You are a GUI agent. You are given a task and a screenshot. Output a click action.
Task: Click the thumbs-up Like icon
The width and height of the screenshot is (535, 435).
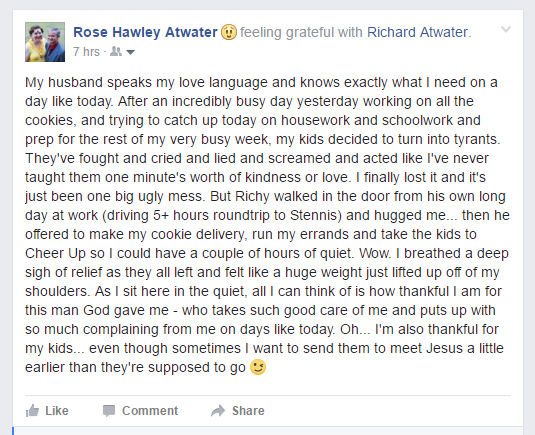pos(32,411)
